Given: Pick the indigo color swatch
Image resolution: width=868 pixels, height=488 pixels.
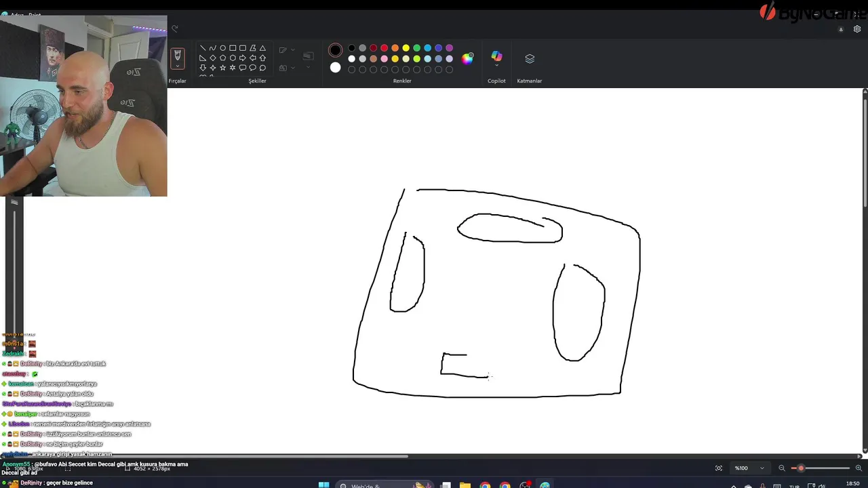Looking at the screenshot, I should click(x=438, y=48).
